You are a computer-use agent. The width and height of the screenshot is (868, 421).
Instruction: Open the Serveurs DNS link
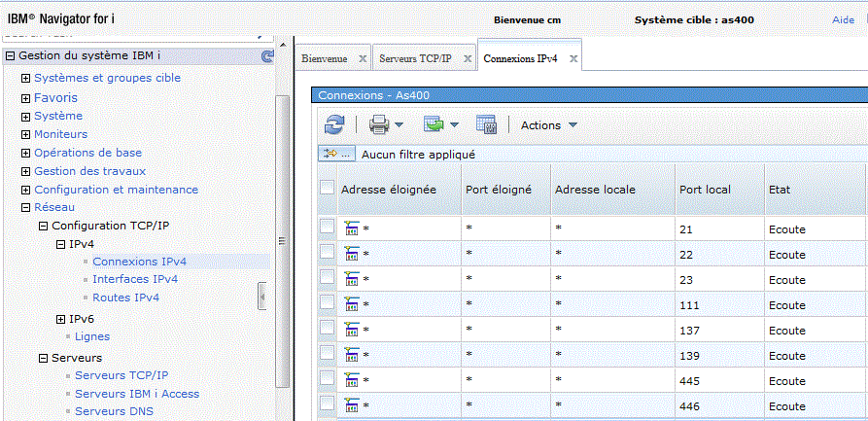point(114,411)
